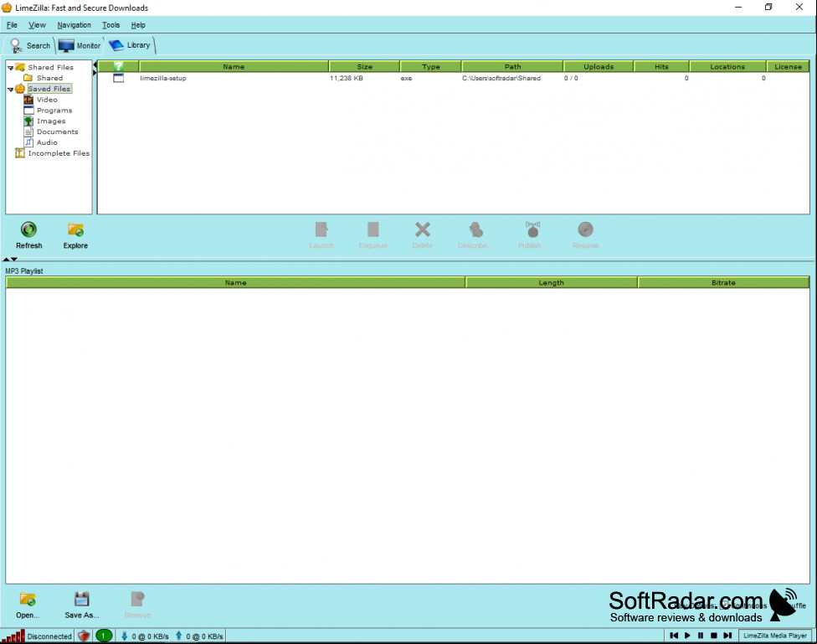
Task: Skip to previous track in media player
Action: [x=674, y=636]
